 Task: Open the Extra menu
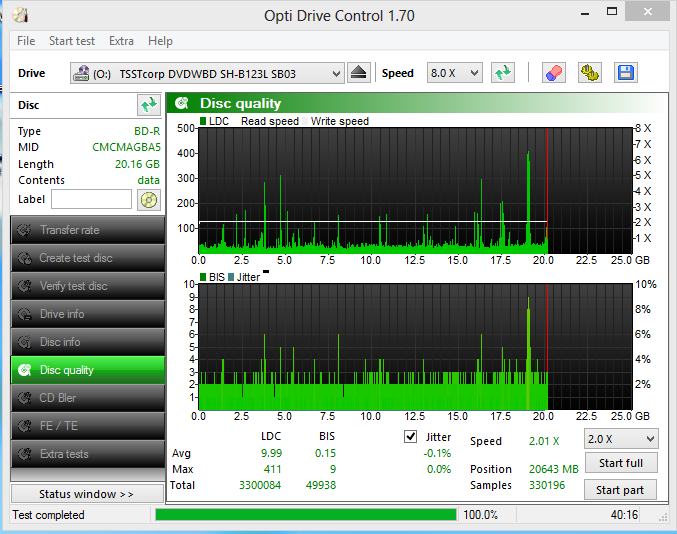[x=121, y=41]
